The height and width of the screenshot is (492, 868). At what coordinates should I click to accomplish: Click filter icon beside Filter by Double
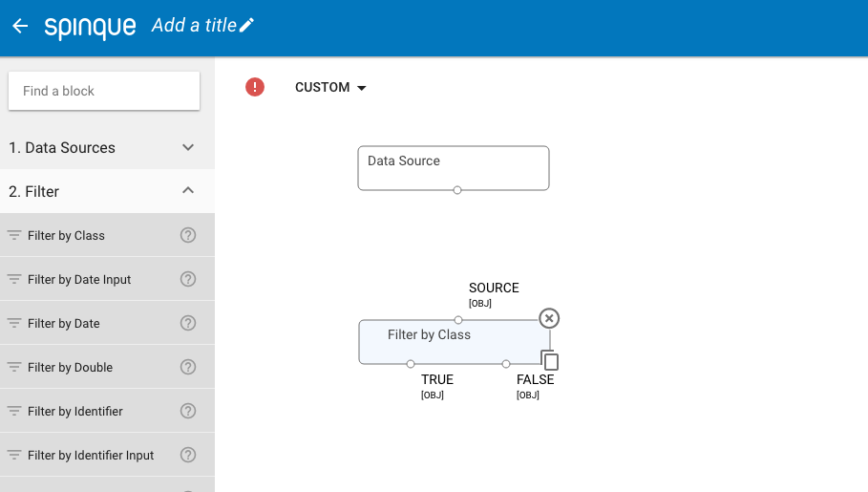(x=13, y=367)
